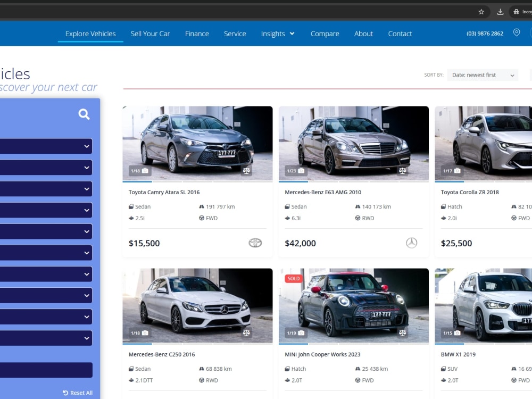The height and width of the screenshot is (399, 532).
Task: Open photo counter 1/23 on Mercedes E63
Action: point(295,171)
